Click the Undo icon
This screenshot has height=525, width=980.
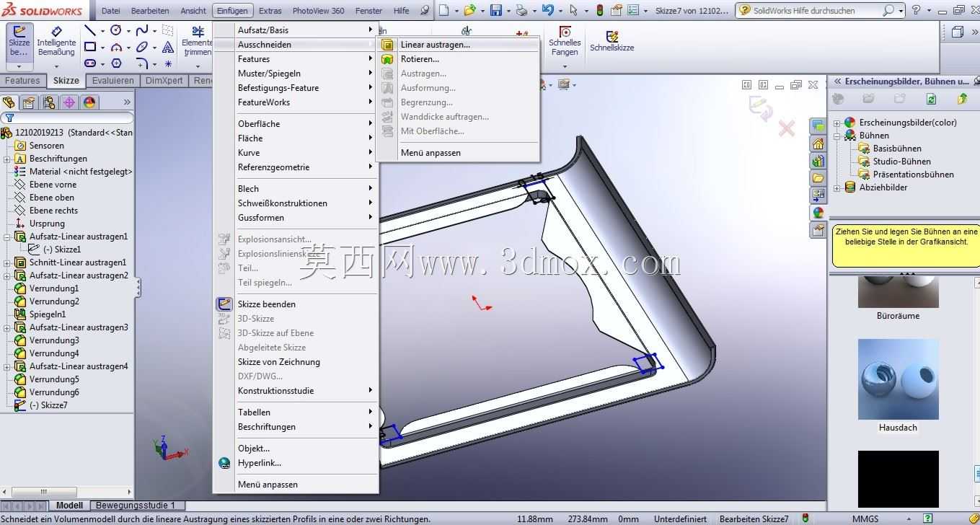(548, 10)
